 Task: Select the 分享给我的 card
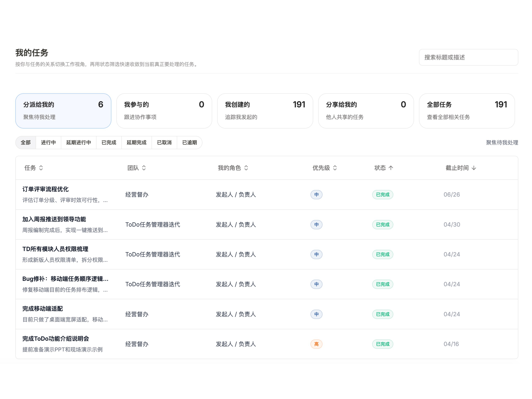(366, 111)
